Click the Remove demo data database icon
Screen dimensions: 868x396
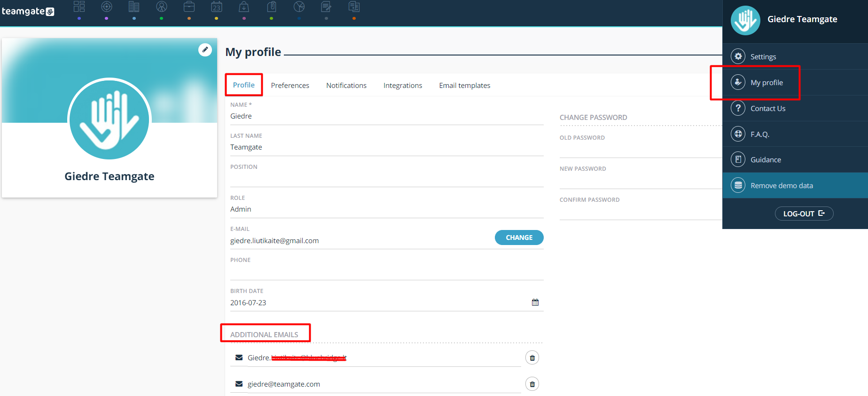pyautogui.click(x=738, y=185)
